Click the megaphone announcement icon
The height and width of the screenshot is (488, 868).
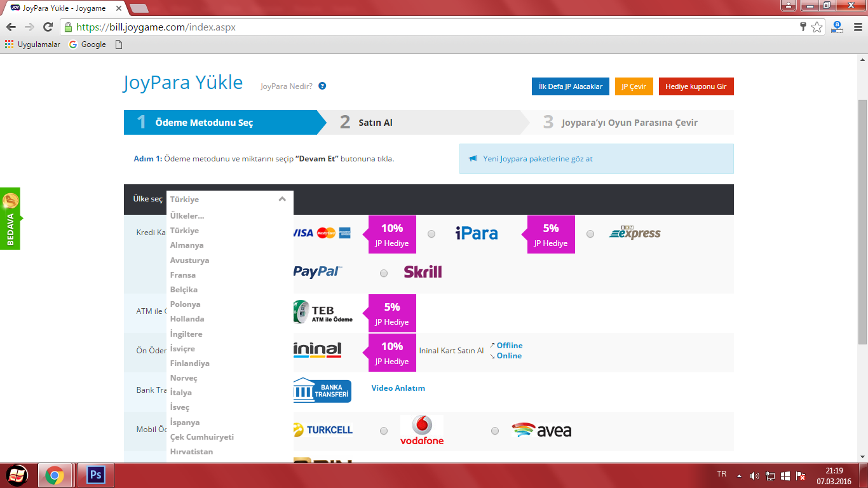click(473, 159)
